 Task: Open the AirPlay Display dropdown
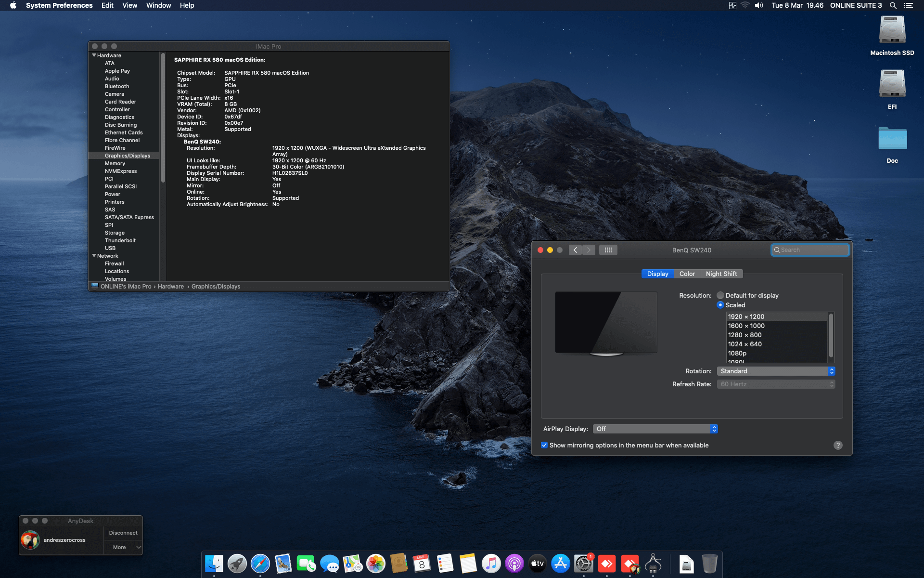coord(654,429)
